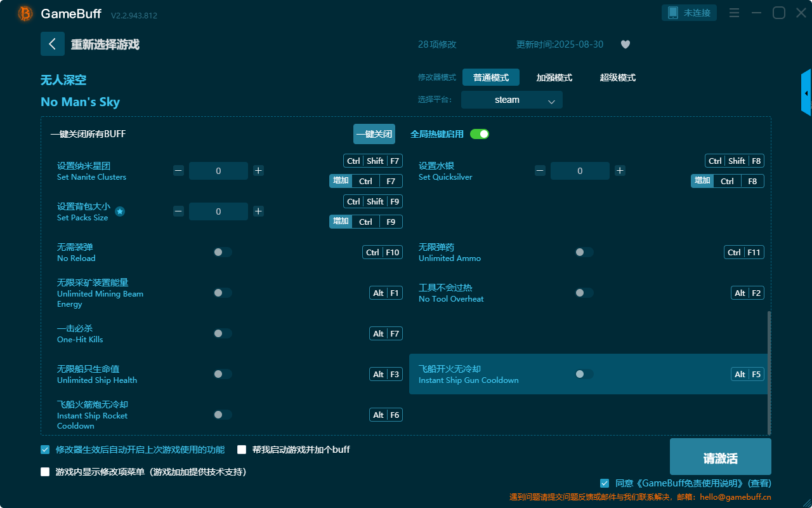This screenshot has height=508, width=812.
Task: Click the 28项修改 text
Action: (437, 44)
